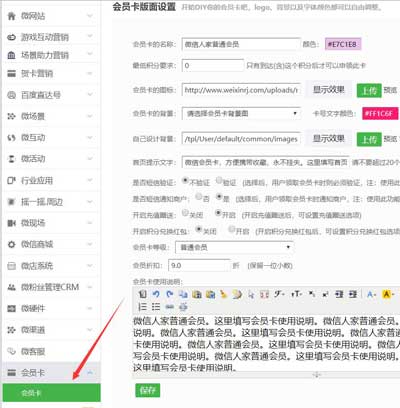Click the round icon beside 百度直达号
The image size is (400, 408).
[11, 95]
